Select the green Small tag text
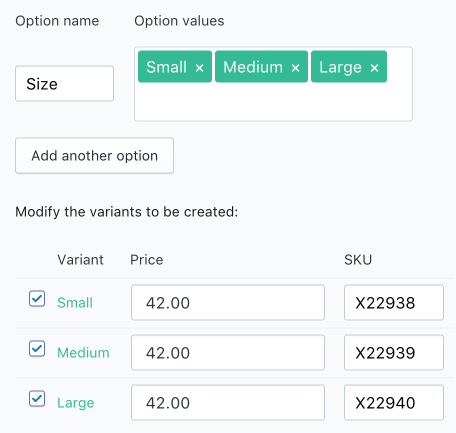The height and width of the screenshot is (433, 456). pyautogui.click(x=166, y=67)
